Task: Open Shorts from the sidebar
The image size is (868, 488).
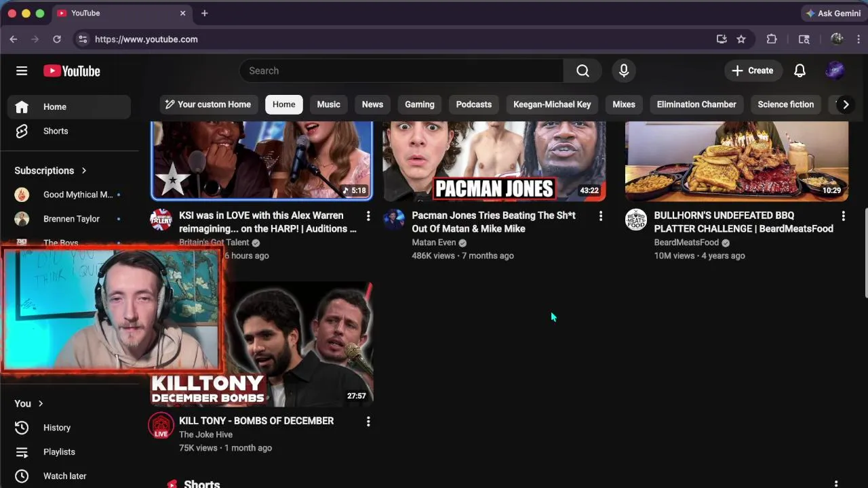Action: click(69, 131)
